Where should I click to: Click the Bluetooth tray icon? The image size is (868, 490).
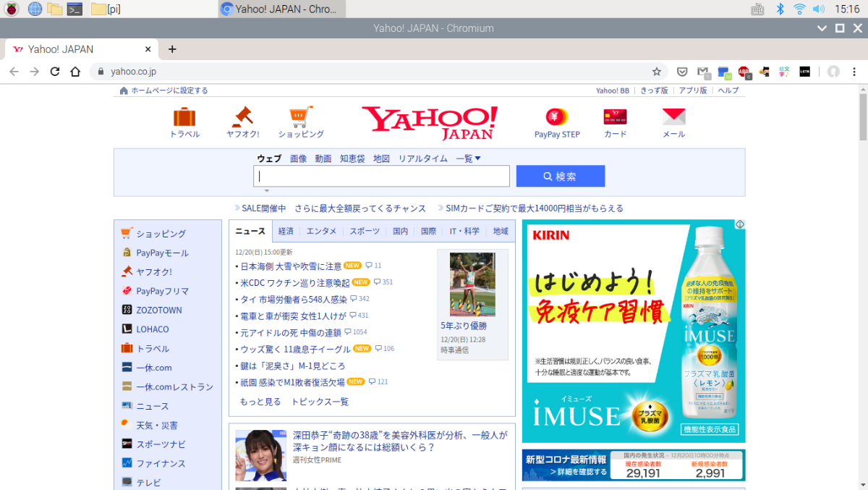pos(780,9)
